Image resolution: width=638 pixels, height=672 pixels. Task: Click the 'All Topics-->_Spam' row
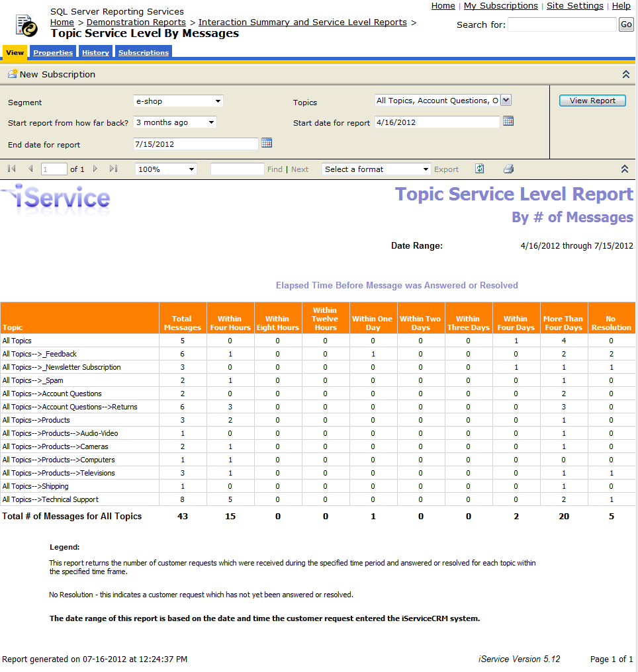(318, 380)
